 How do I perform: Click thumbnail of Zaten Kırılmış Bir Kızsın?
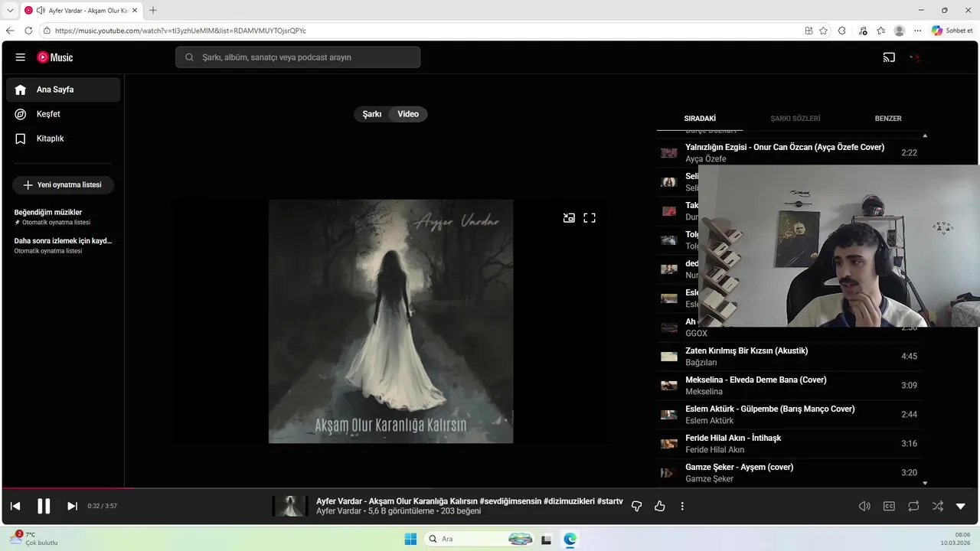[669, 357]
